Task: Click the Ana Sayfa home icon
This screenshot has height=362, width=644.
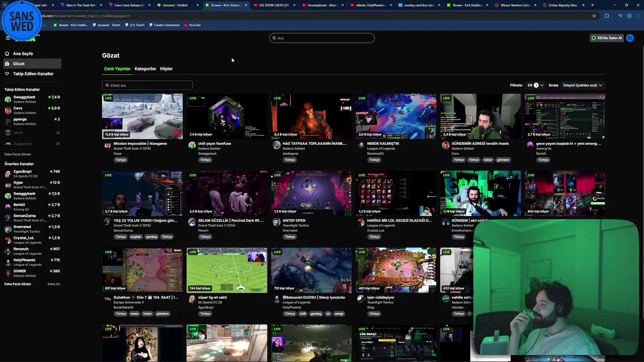Action: click(x=7, y=53)
